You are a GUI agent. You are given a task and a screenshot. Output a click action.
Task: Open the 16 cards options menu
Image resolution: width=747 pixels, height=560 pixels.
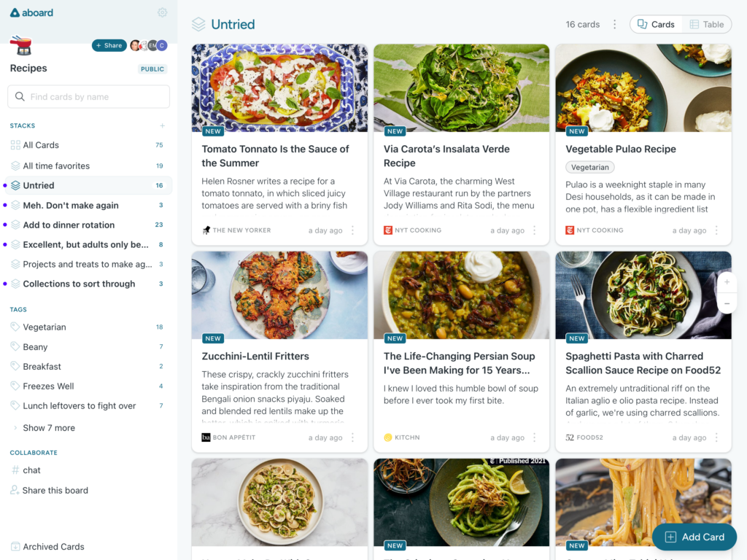[x=614, y=24]
